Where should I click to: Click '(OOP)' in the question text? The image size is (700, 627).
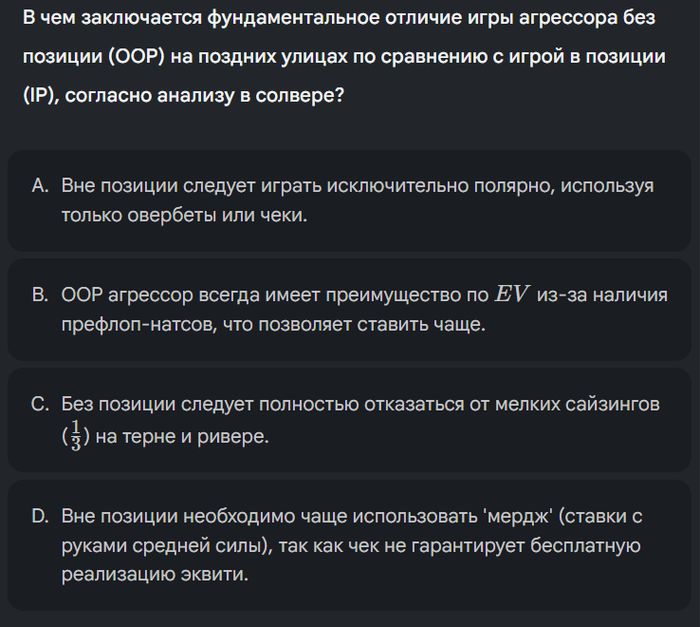137,57
